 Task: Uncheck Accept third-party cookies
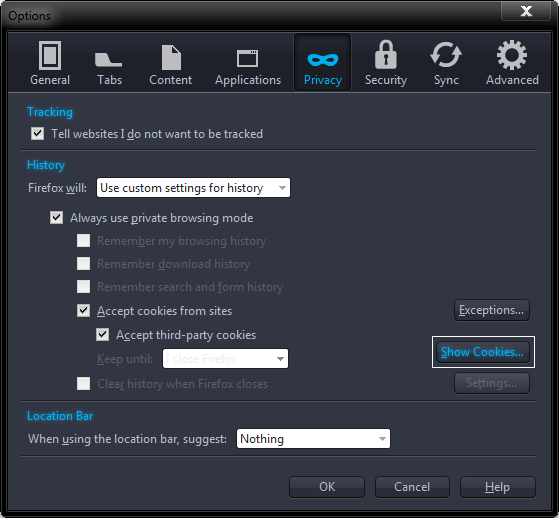coord(102,334)
